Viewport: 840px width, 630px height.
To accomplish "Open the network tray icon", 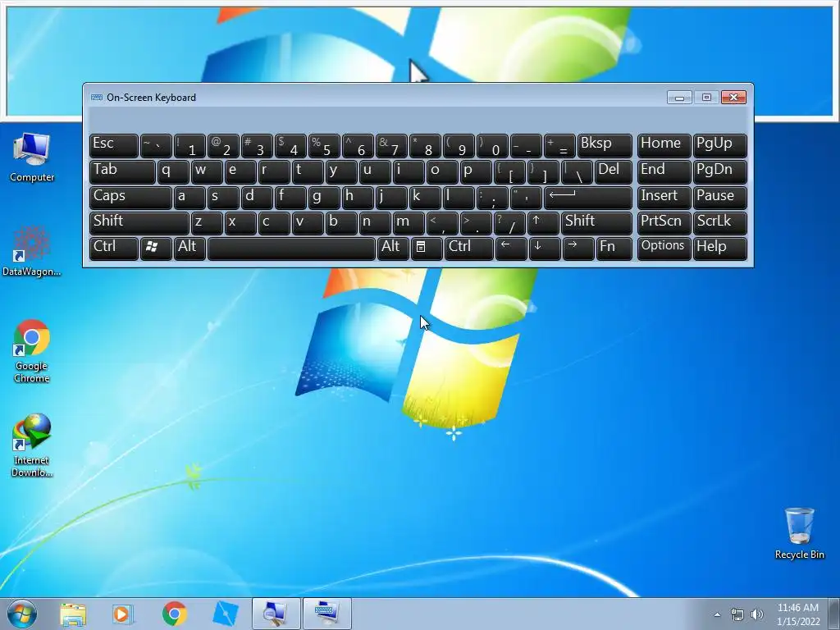I will coord(737,614).
